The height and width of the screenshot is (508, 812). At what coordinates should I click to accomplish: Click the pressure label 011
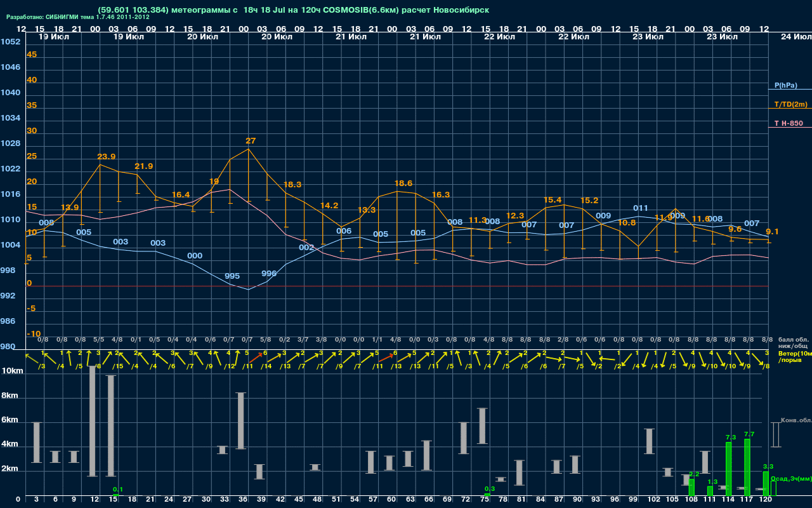point(641,208)
